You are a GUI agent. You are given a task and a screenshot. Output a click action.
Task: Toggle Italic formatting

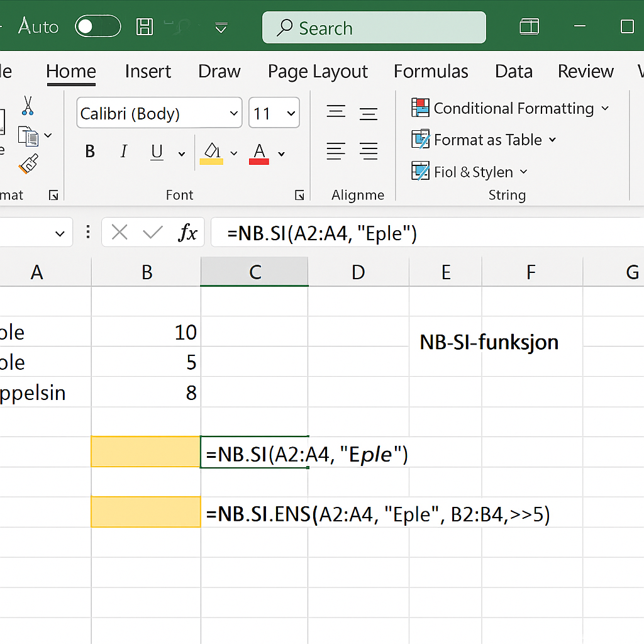click(x=124, y=152)
